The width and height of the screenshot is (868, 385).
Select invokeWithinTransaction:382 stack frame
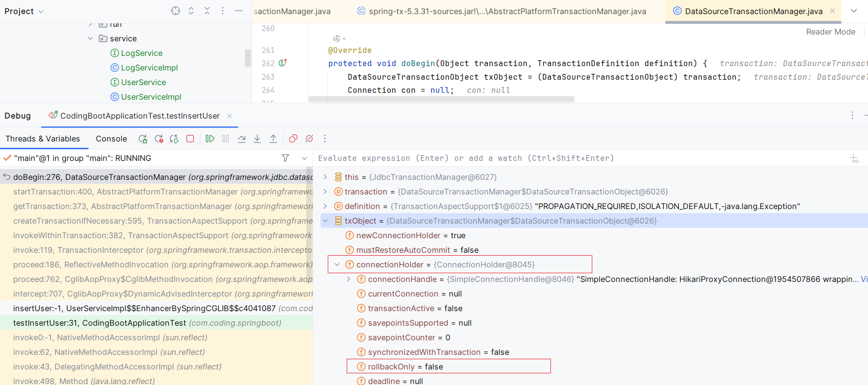tap(157, 235)
